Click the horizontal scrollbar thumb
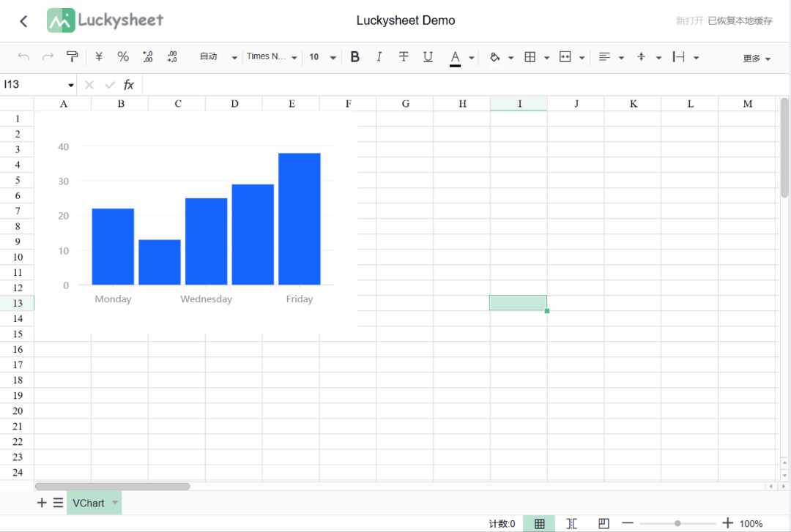This screenshot has height=532, width=791. 113,486
